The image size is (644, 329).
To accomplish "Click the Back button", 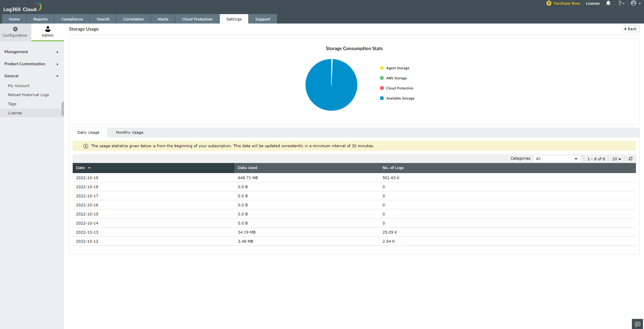I will [x=630, y=29].
